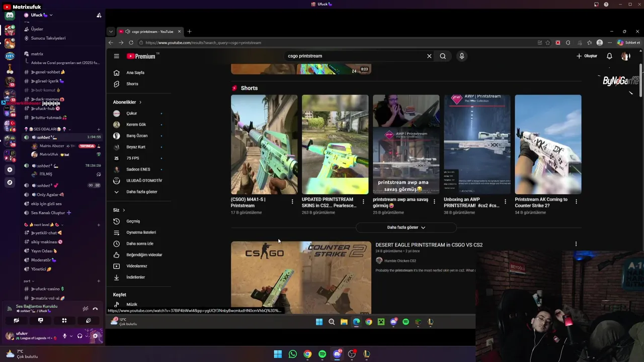644x362 pixels.
Task: Open a new browser tab
Action: (x=189, y=32)
